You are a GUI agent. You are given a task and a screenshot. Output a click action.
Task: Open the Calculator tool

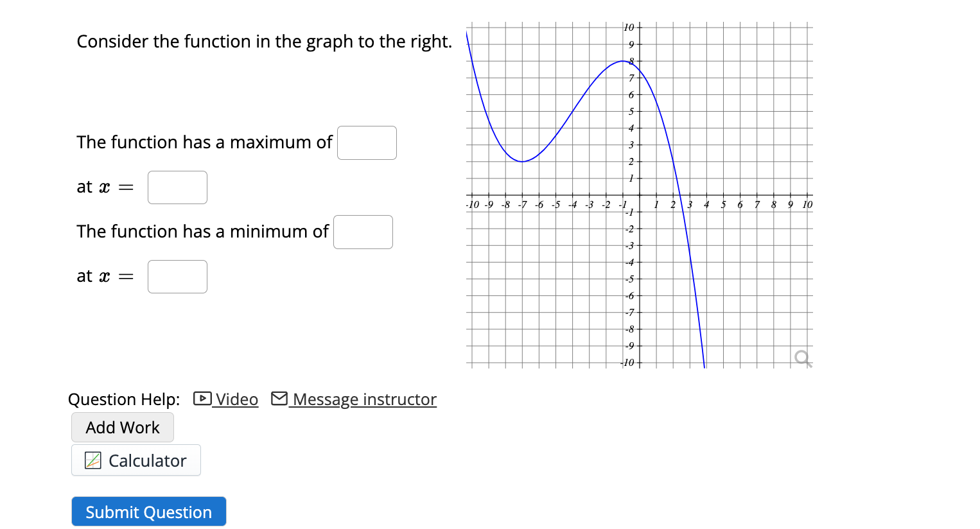(136, 460)
